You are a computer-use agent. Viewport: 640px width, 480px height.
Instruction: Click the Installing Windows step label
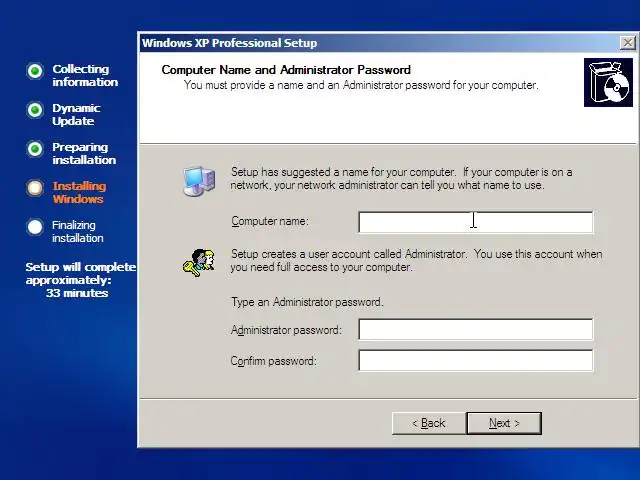pos(79,193)
